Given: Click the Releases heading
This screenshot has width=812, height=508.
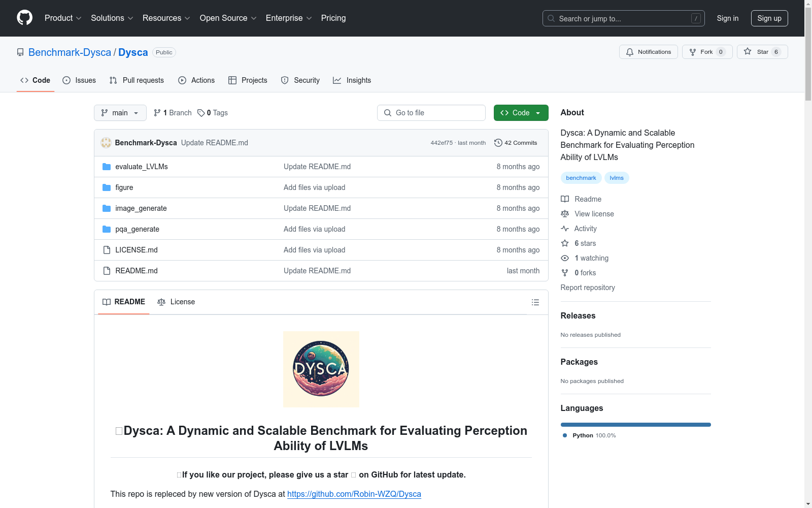Looking at the screenshot, I should pyautogui.click(x=578, y=315).
